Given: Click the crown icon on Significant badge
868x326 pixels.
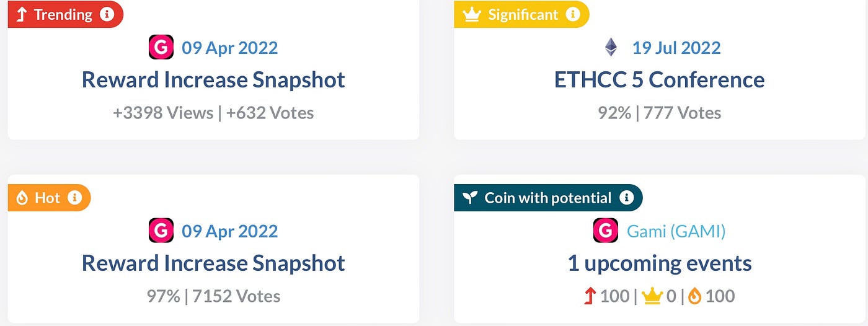Looking at the screenshot, I should point(472,15).
